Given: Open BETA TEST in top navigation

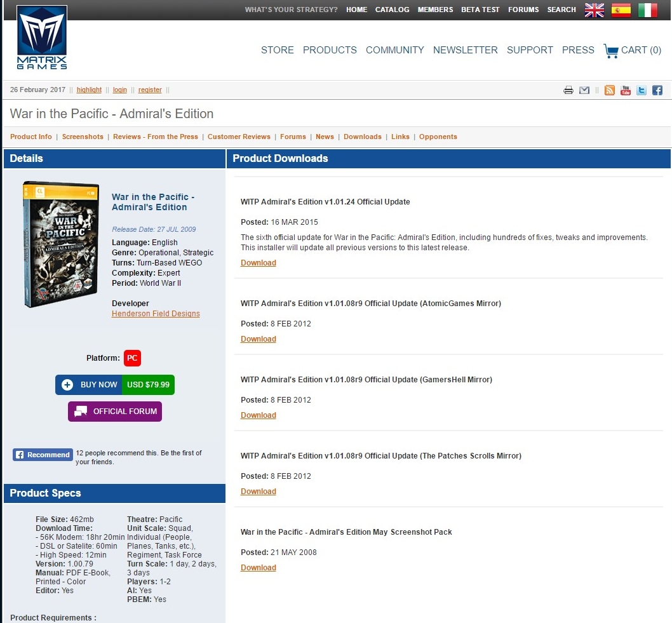Looking at the screenshot, I should tap(480, 10).
